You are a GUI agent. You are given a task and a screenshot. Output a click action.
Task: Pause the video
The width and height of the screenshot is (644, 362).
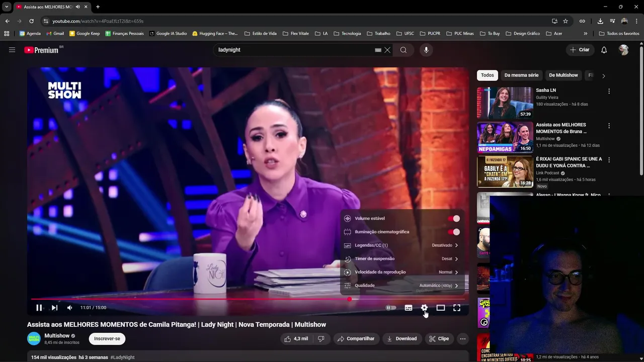tap(39, 308)
